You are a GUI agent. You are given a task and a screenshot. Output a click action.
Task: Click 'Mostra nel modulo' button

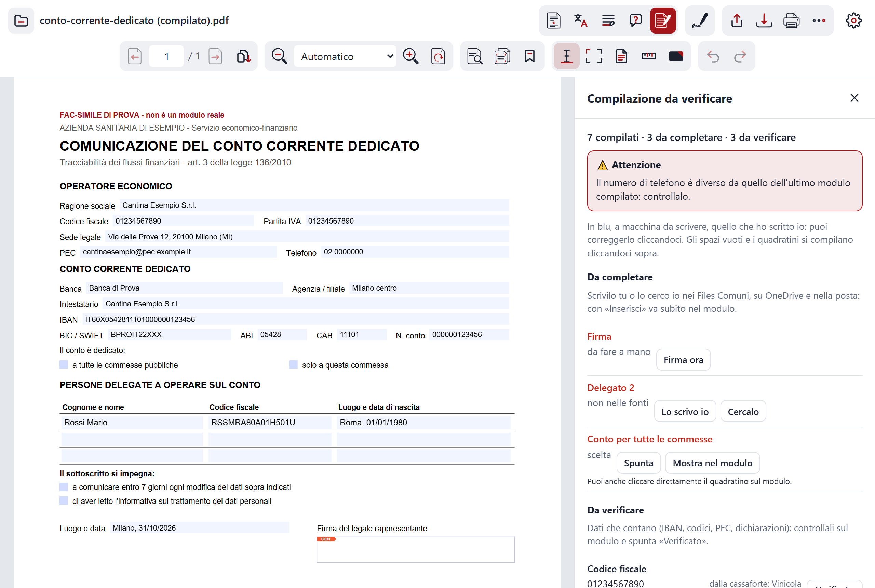pos(712,463)
